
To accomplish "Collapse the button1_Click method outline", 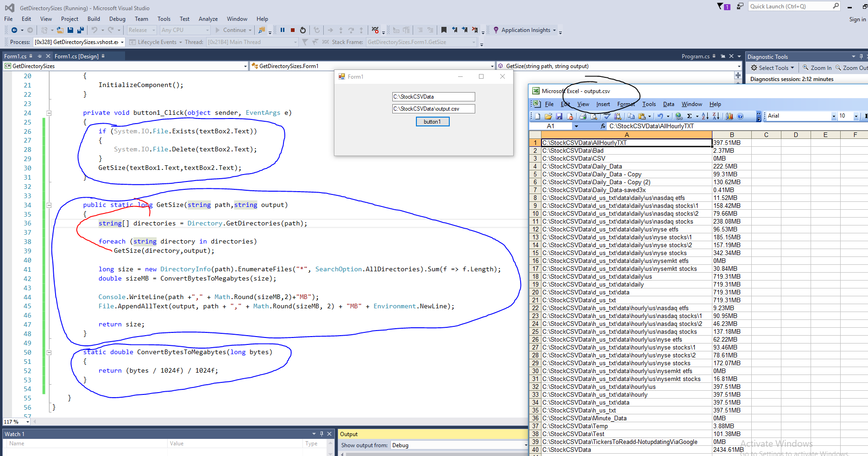I will [49, 113].
